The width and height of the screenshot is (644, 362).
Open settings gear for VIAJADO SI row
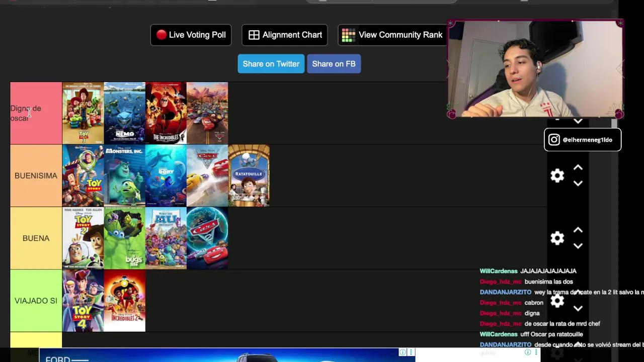tap(557, 301)
